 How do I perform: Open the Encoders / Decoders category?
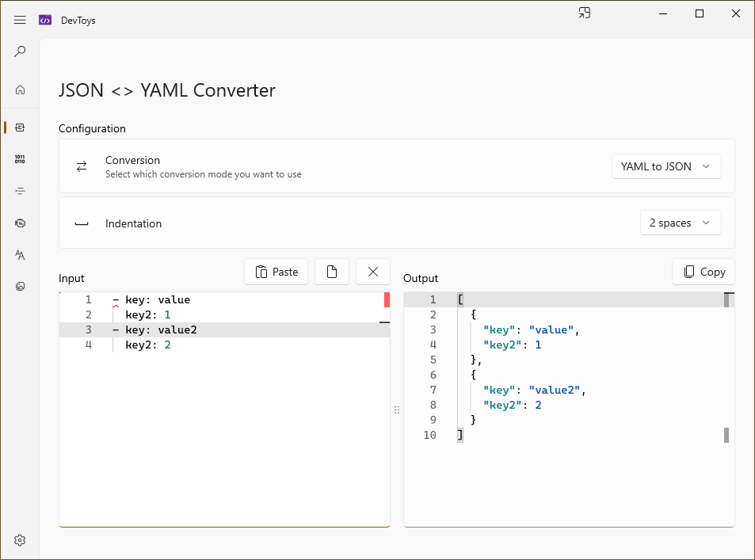point(20,159)
